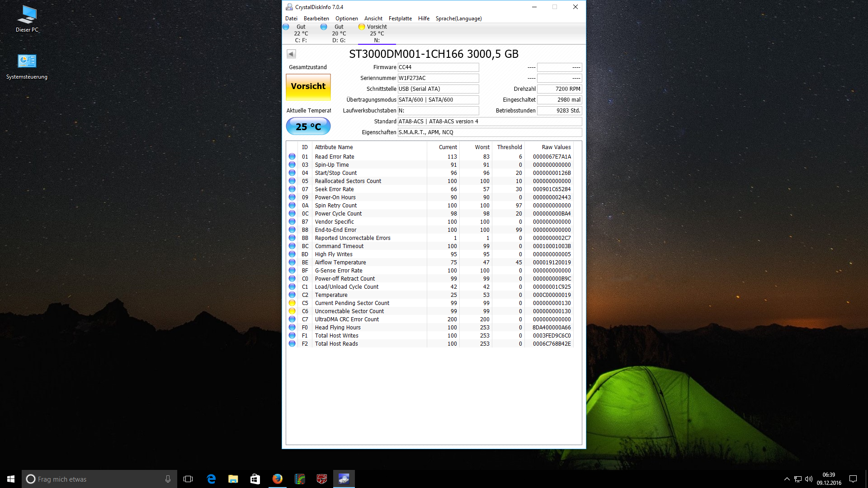Click the previous disk arrow button
868x488 pixels.
click(291, 54)
